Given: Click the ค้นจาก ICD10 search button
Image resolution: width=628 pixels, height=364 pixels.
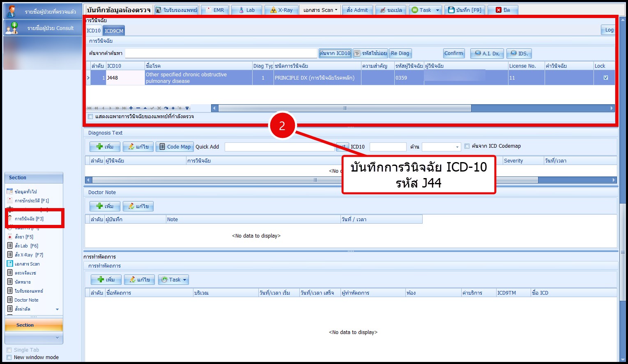Looking at the screenshot, I should coord(335,53).
